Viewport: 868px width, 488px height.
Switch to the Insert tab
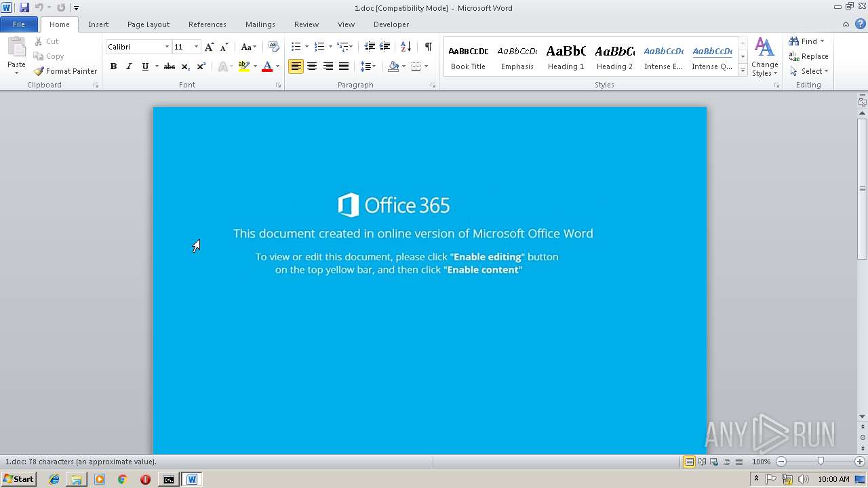point(98,24)
